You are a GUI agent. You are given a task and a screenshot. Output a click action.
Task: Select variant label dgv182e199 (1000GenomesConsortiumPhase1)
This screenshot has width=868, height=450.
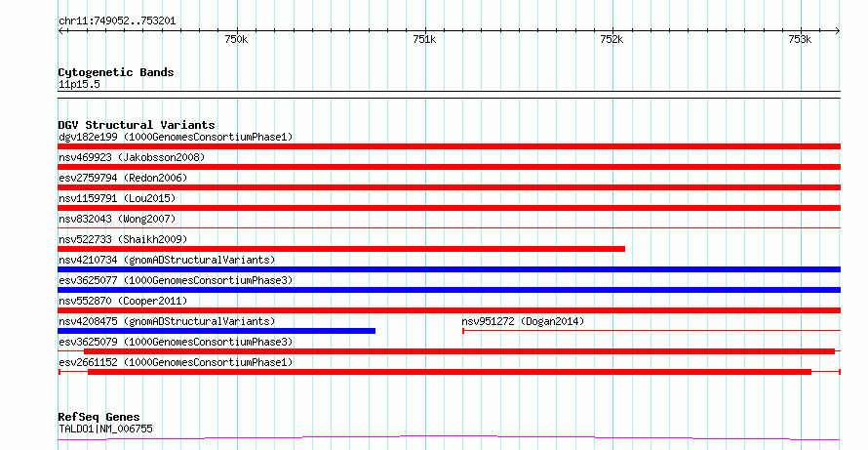click(176, 137)
